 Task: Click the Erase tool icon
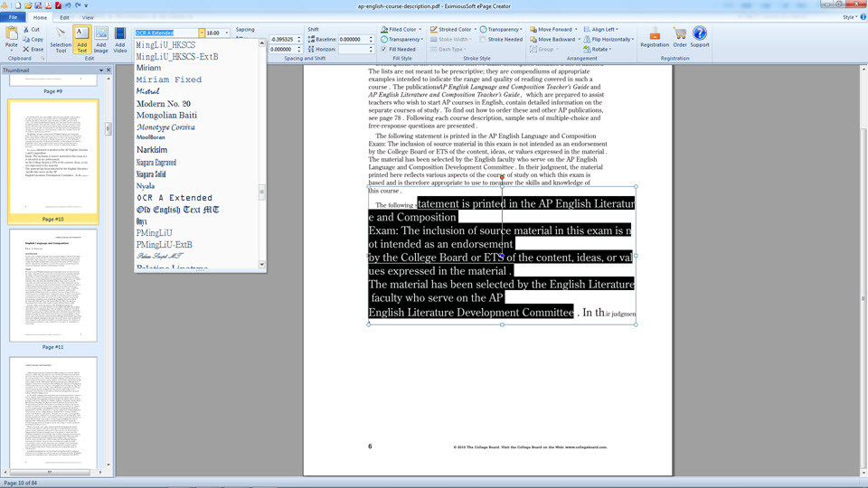pos(26,49)
